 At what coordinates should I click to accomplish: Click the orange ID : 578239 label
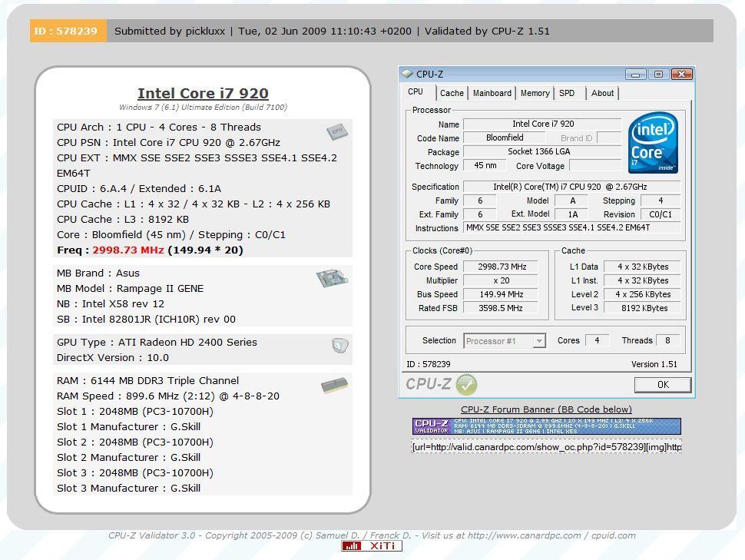pyautogui.click(x=68, y=31)
